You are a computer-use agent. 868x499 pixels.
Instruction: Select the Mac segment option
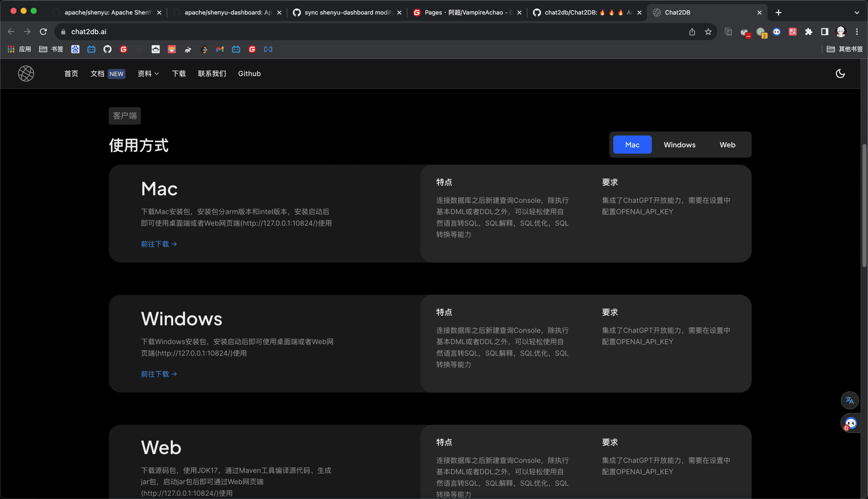pyautogui.click(x=632, y=145)
